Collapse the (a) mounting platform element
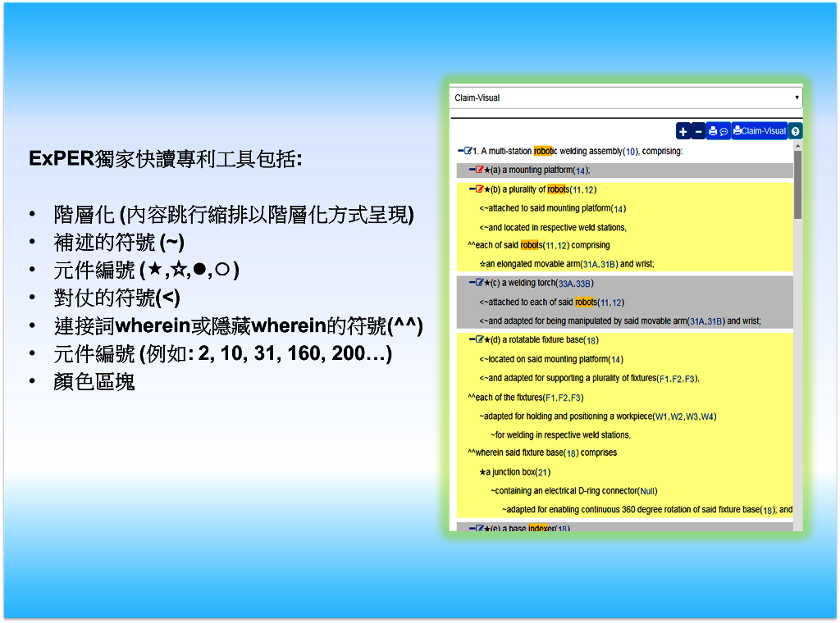This screenshot has height=623, width=840. tap(472, 170)
